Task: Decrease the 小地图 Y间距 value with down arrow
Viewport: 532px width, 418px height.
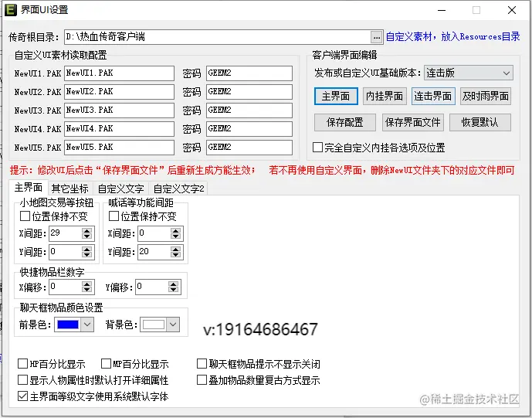Action: pyautogui.click(x=86, y=255)
